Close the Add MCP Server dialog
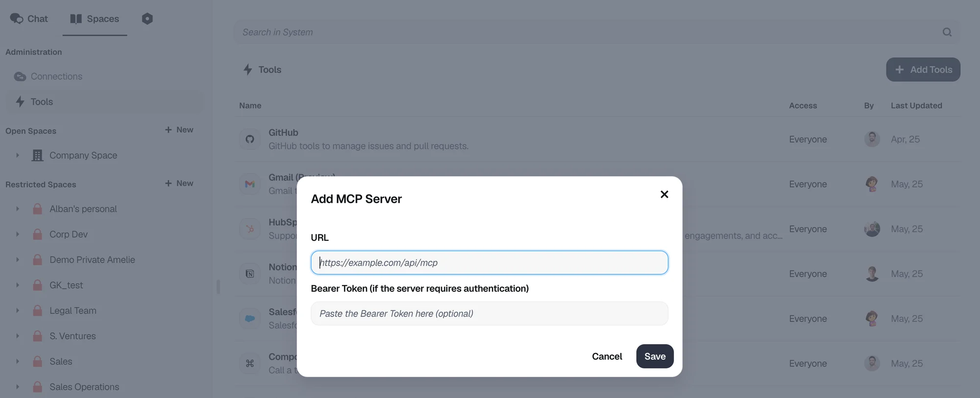 click(664, 194)
